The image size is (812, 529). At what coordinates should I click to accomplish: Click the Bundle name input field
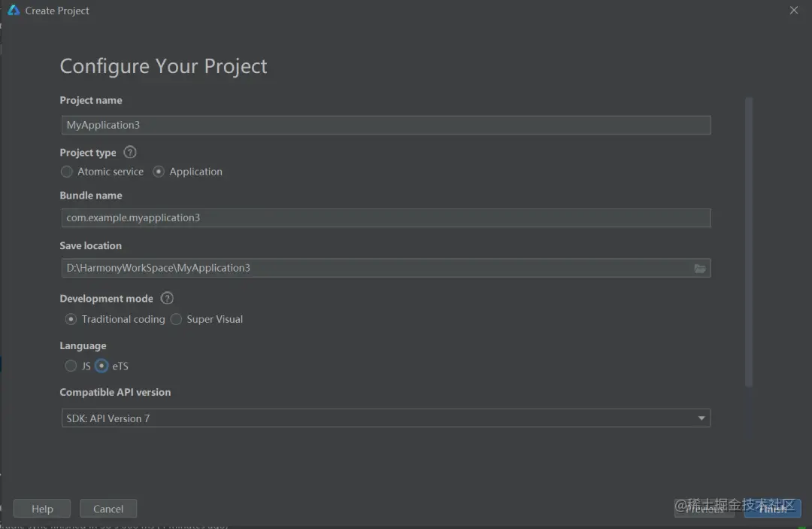tap(386, 217)
